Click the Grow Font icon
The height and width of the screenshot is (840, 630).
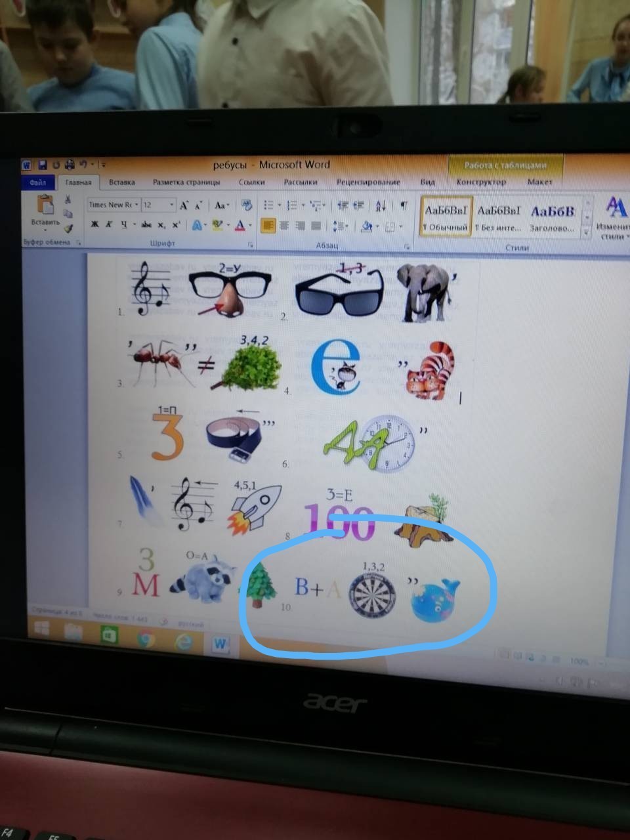pyautogui.click(x=184, y=205)
